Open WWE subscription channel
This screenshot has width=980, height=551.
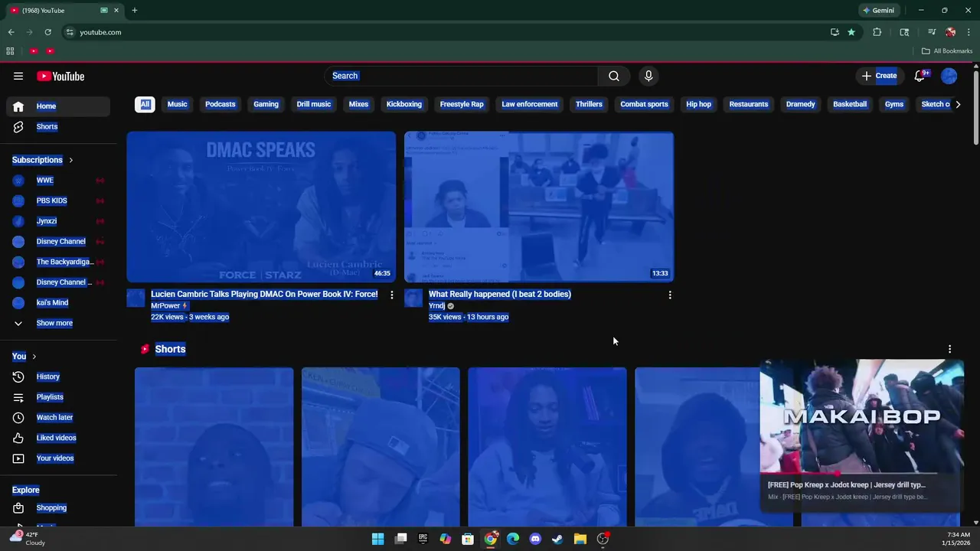(58, 181)
